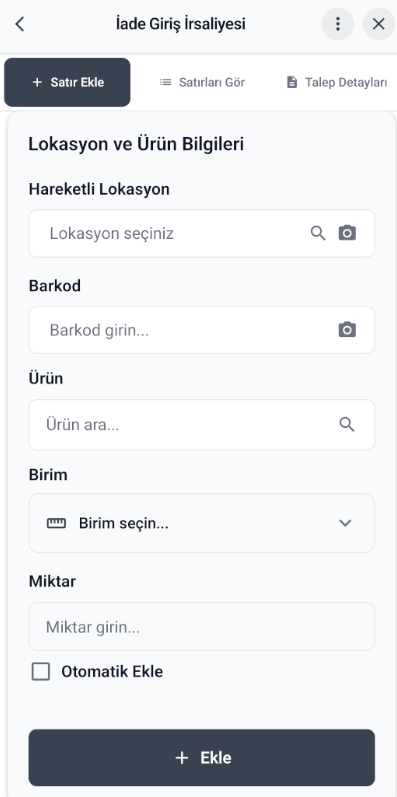Open the three-dot more options menu
Image resolution: width=397 pixels, height=797 pixels.
[x=338, y=24]
